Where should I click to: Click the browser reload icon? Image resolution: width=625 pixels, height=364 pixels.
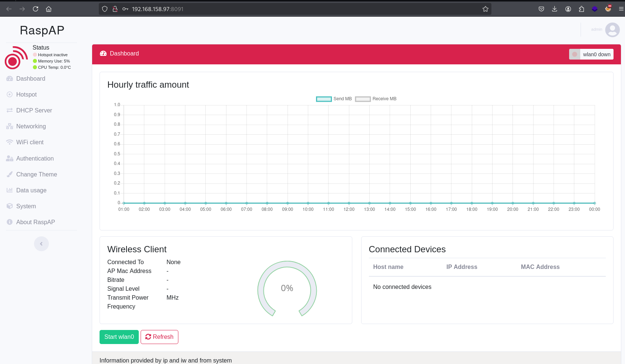[36, 9]
